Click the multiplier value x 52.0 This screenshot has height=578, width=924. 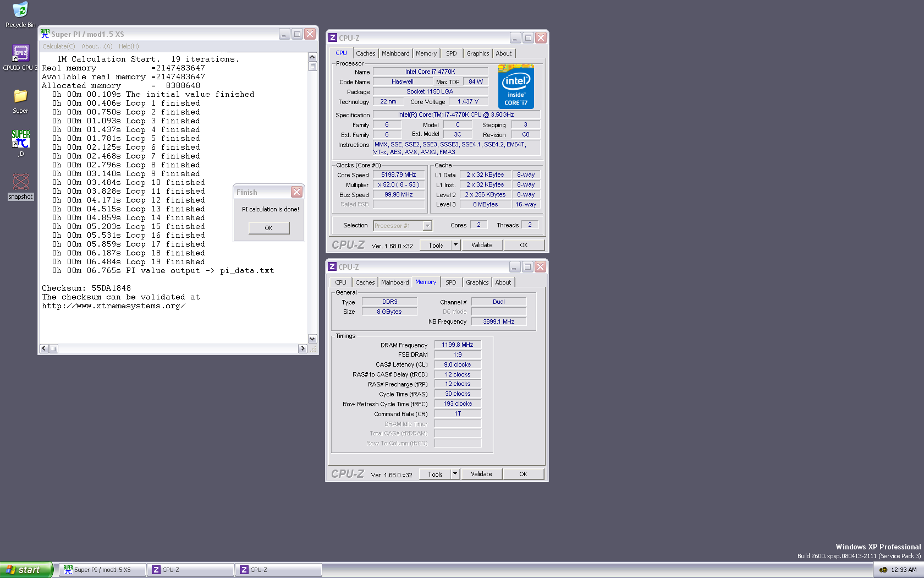399,185
